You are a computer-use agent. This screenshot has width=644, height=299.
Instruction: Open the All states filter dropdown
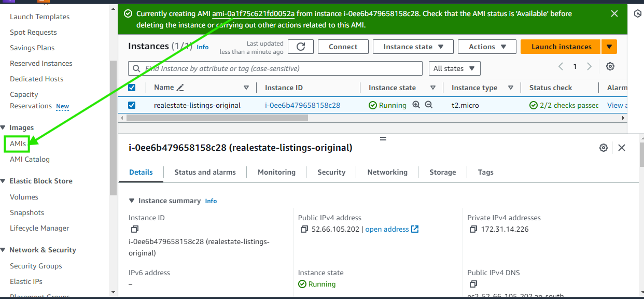[454, 68]
